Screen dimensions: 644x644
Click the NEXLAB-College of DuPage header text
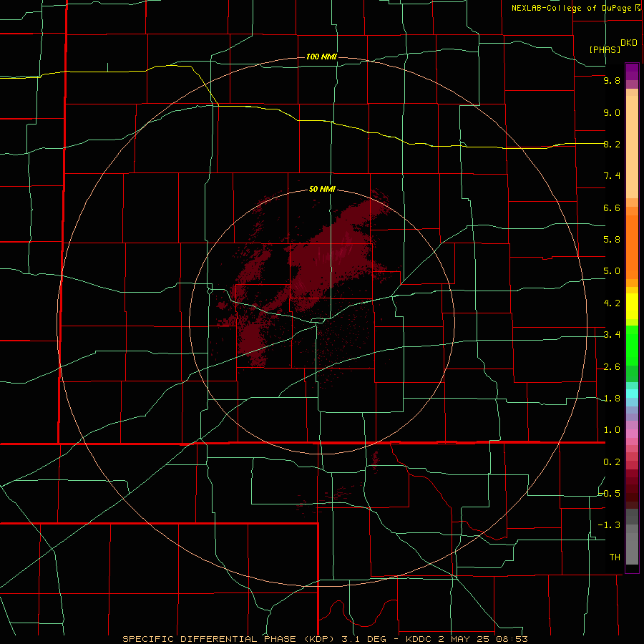point(571,8)
